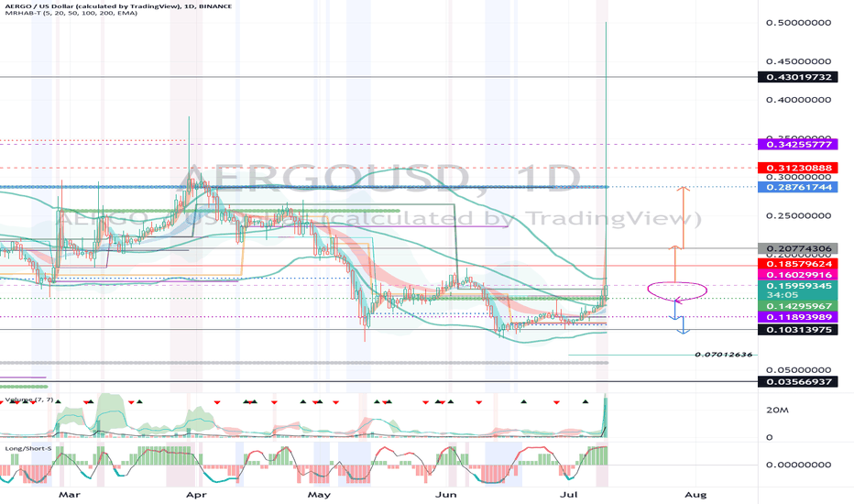Select the magenta ellipse drawing on chart
The height and width of the screenshot is (504, 854).
point(677,291)
